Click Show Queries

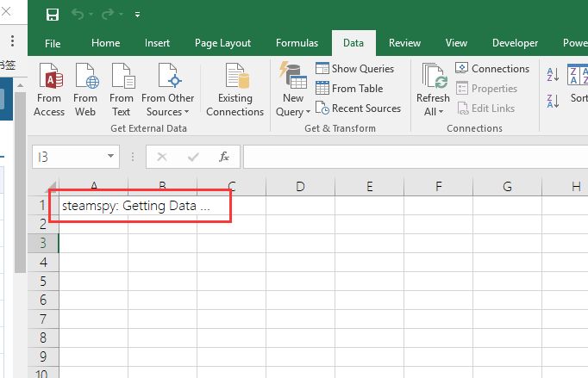pyautogui.click(x=354, y=69)
